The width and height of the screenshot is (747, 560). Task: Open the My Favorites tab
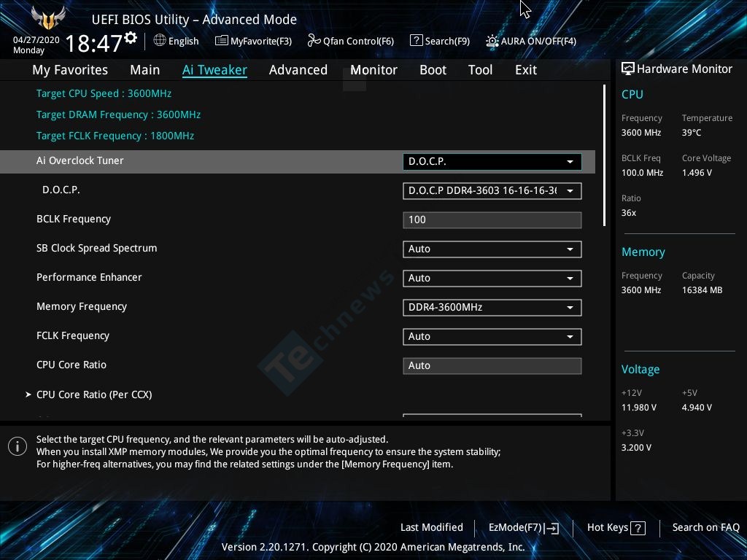(70, 70)
